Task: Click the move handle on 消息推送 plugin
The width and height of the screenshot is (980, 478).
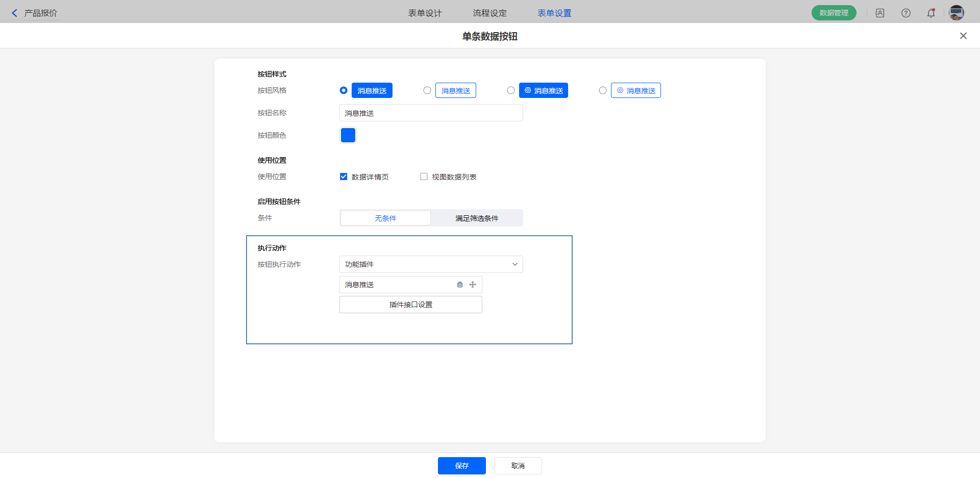Action: point(473,285)
